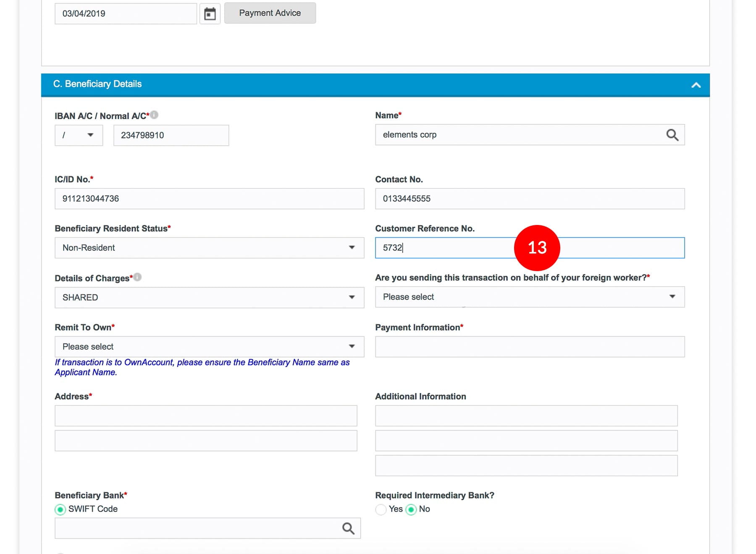The width and height of the screenshot is (756, 554).
Task: Open Beneficiary Resident Status dropdown
Action: [209, 248]
